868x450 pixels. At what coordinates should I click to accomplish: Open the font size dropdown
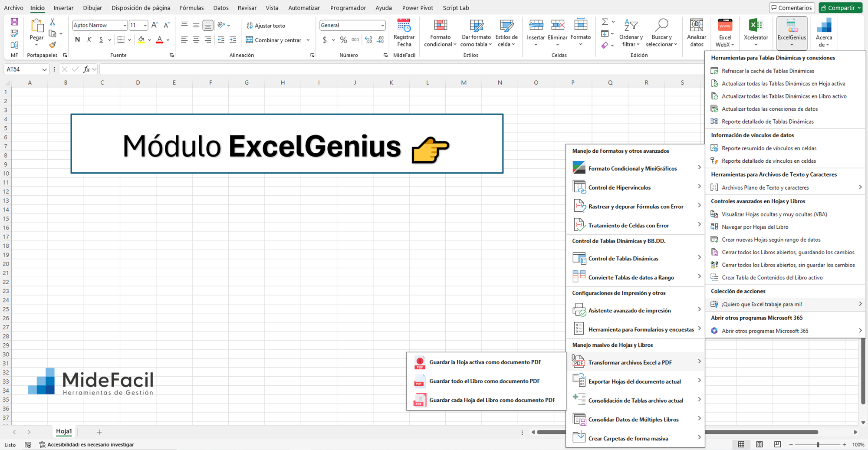point(145,25)
